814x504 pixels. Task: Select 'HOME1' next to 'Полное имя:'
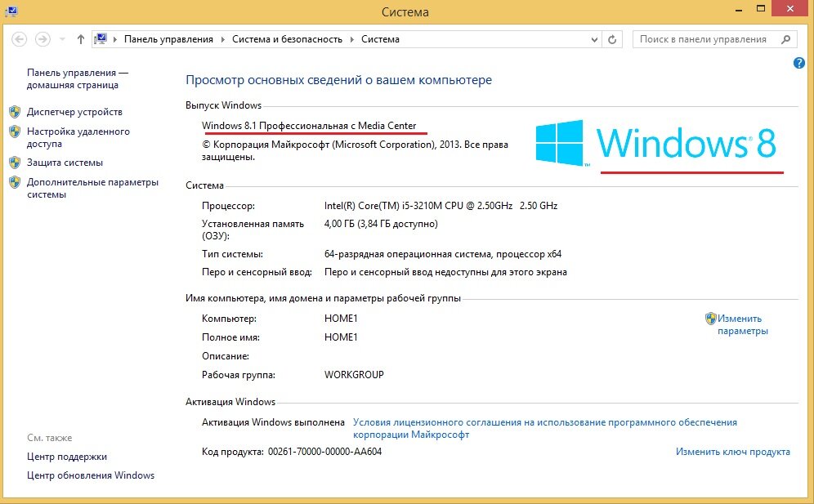point(341,337)
